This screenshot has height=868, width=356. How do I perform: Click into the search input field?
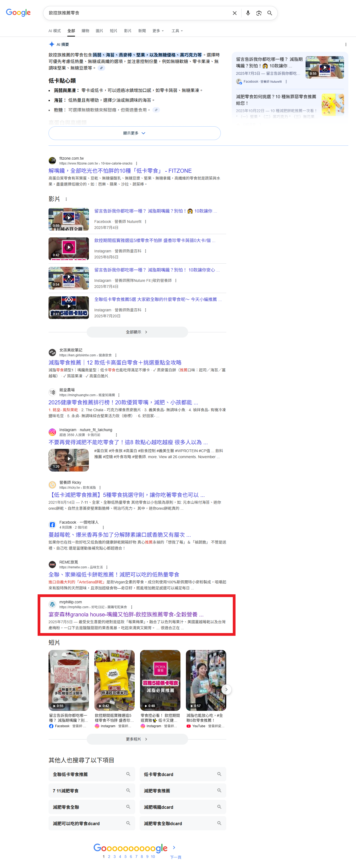135,13
